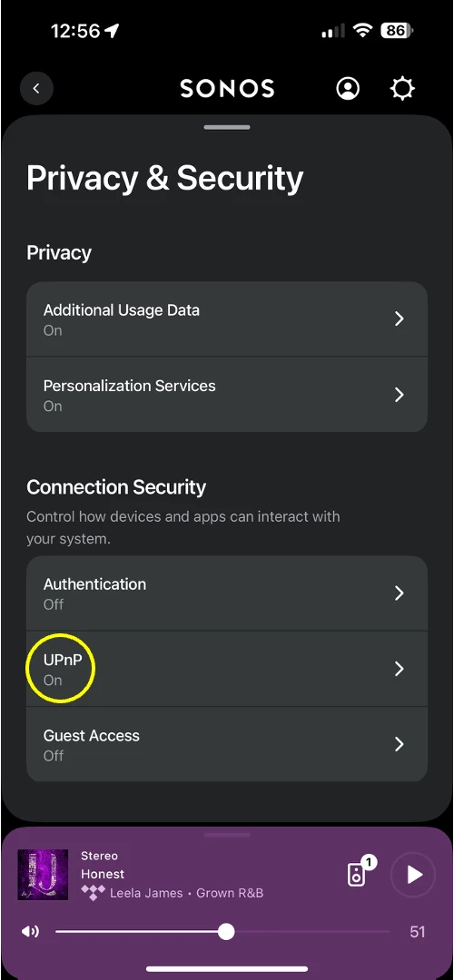
Task: Click the volume slider knob
Action: pyautogui.click(x=226, y=932)
